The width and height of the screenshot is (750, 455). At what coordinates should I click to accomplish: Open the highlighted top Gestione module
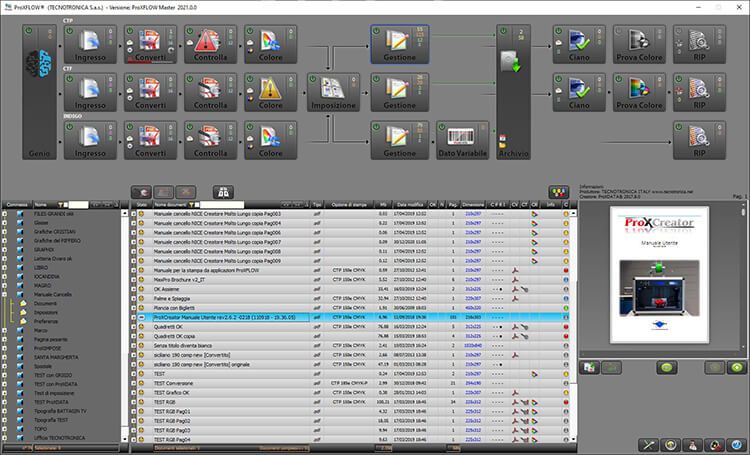pos(399,44)
